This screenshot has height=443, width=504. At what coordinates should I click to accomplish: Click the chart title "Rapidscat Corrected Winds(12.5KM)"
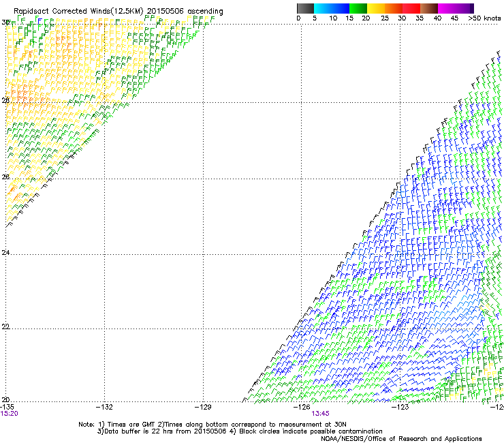(x=78, y=12)
